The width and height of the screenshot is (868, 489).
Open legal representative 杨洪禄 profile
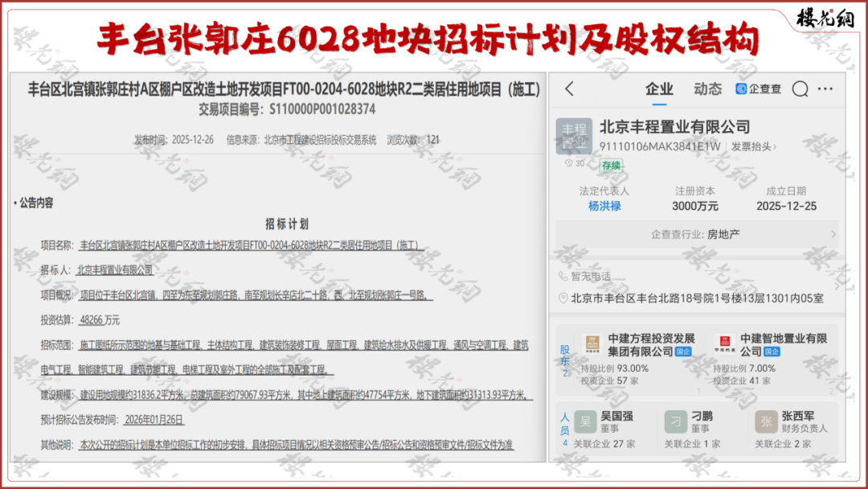(604, 206)
